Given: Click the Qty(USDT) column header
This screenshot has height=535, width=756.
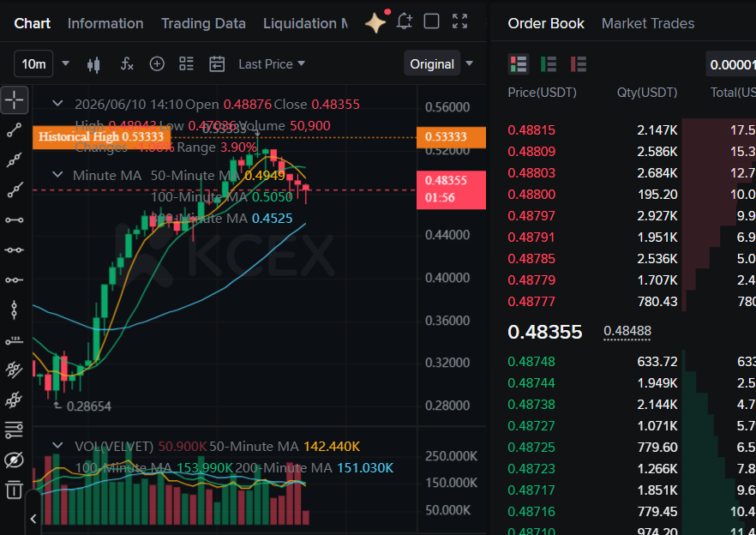Looking at the screenshot, I should pyautogui.click(x=647, y=92).
